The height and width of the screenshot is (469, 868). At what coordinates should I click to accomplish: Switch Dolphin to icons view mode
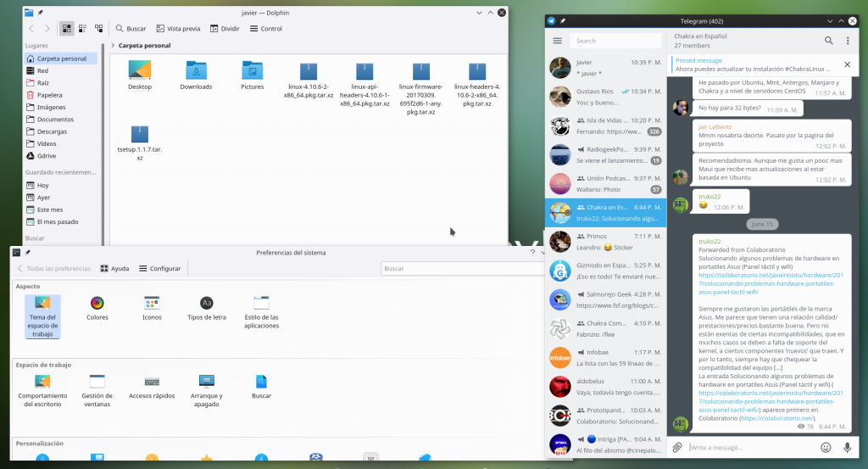66,28
